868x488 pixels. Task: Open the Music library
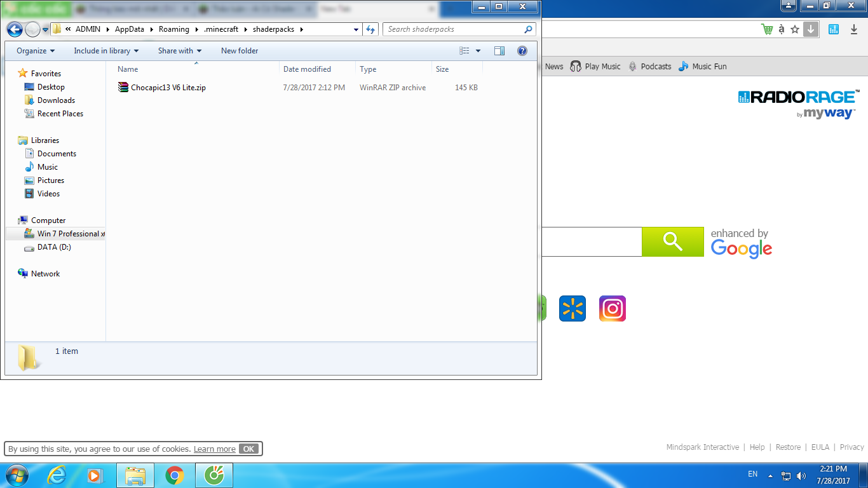[48, 167]
